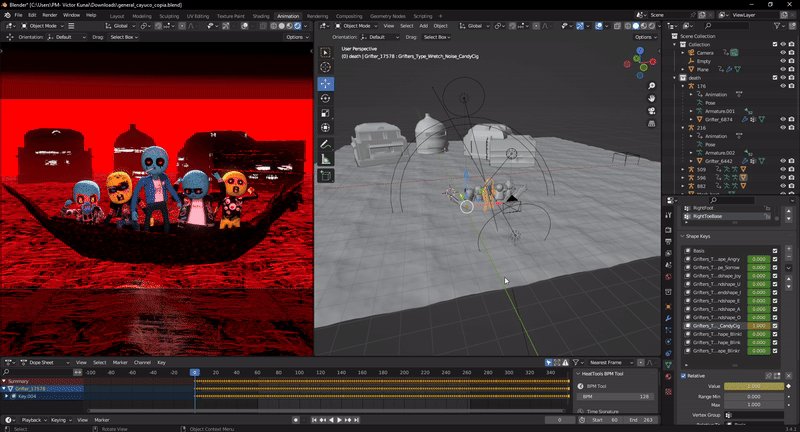The height and width of the screenshot is (432, 800).
Task: Click right viewport Options button
Action: 645,37
